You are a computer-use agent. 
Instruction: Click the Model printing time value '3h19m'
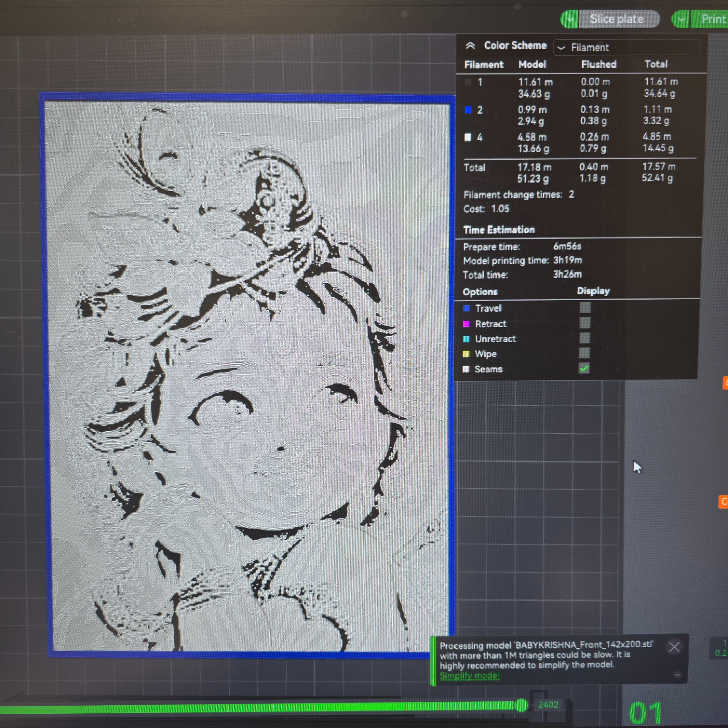(568, 260)
